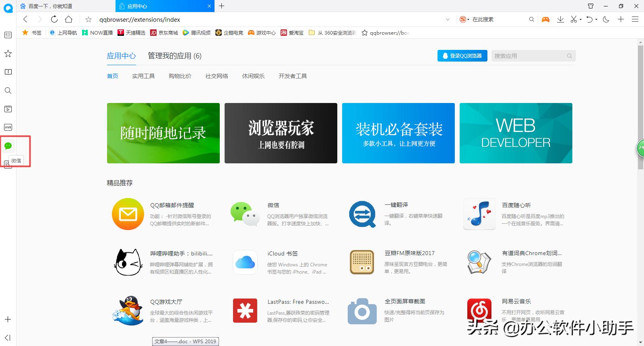Open the bookmarks star in sidebar
The width and height of the screenshot is (644, 346).
pos(8,54)
